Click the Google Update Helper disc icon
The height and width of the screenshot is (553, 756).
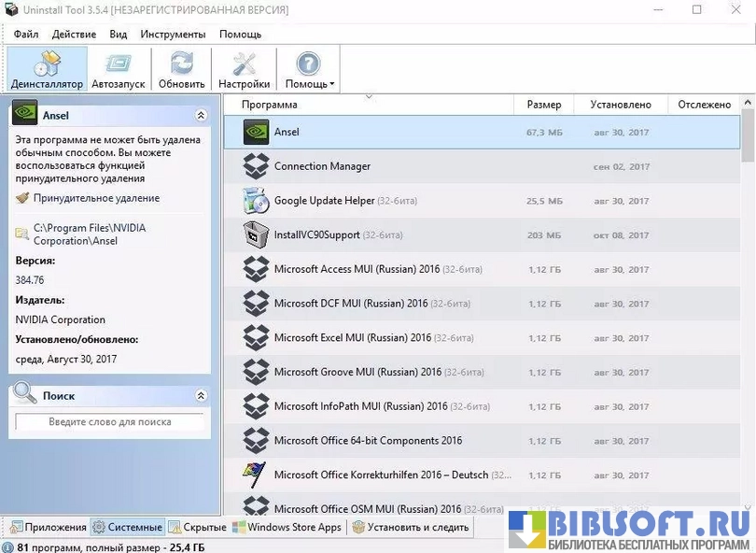256,201
